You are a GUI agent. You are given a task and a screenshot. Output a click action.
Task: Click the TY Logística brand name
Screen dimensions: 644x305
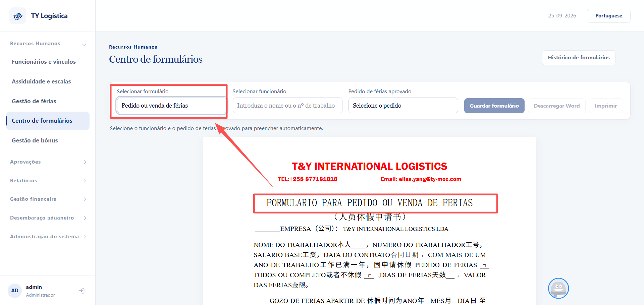point(49,16)
